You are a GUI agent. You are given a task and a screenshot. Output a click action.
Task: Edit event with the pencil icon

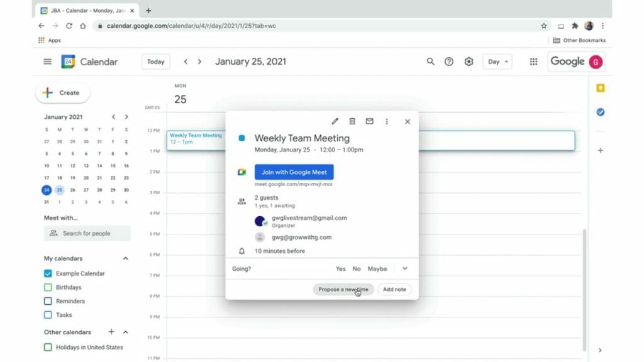[335, 121]
